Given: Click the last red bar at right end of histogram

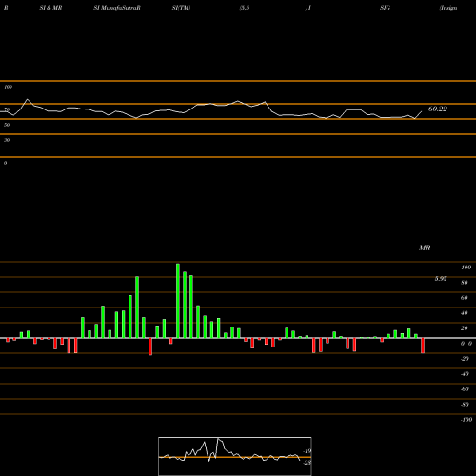Looking at the screenshot, I should [423, 346].
